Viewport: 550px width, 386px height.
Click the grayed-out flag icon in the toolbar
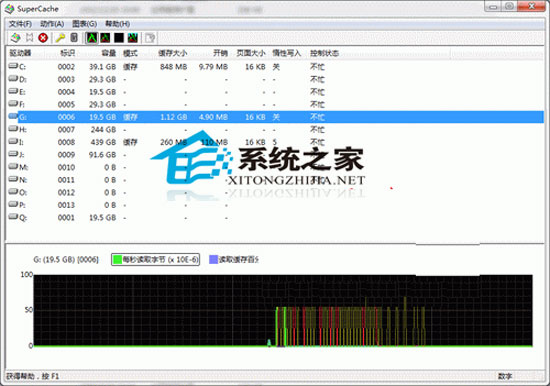click(x=30, y=38)
